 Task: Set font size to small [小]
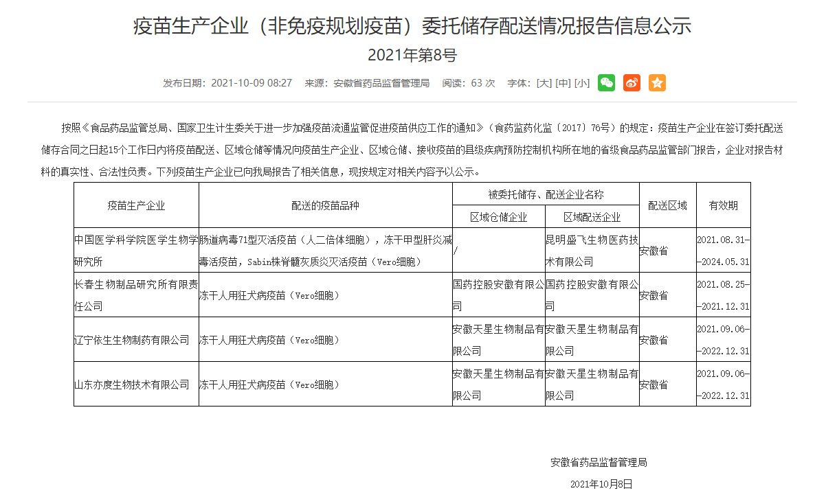coord(581,83)
